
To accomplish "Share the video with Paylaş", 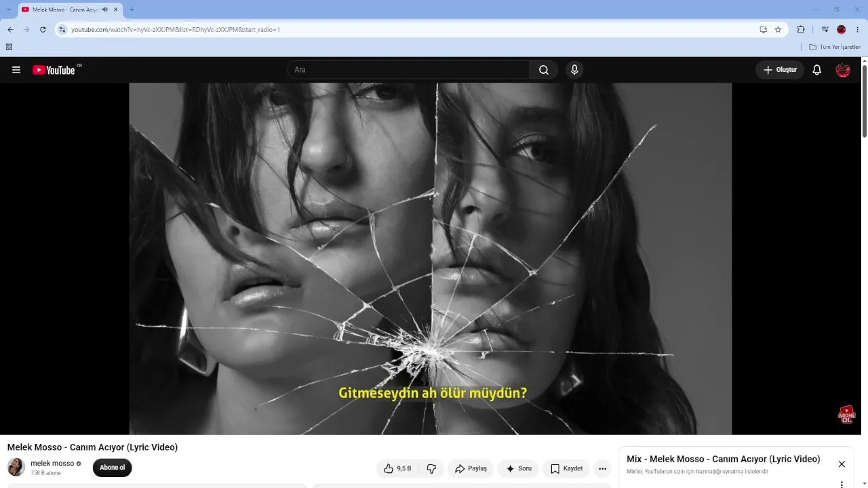I will click(x=471, y=468).
